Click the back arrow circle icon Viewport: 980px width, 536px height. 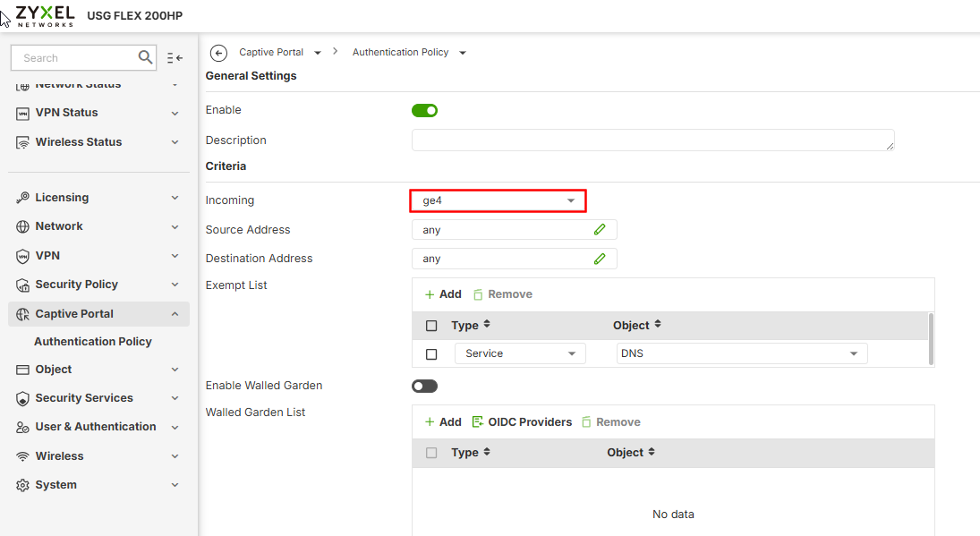[x=218, y=53]
